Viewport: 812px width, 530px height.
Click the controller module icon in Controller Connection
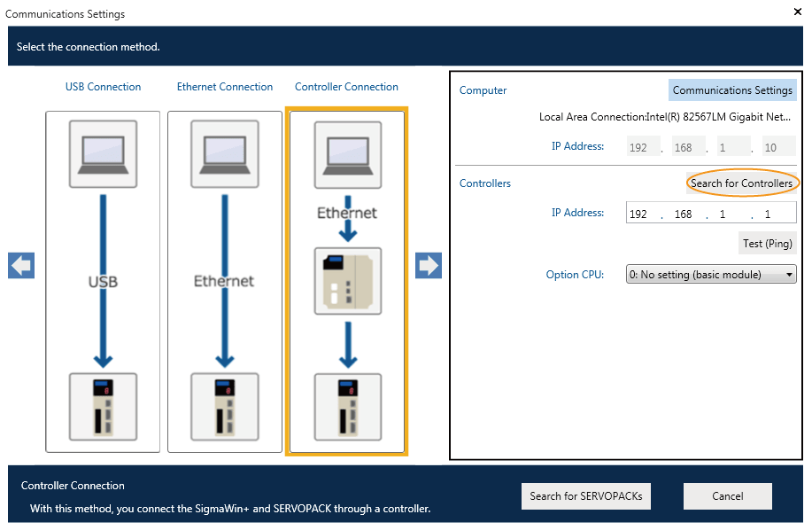[347, 281]
